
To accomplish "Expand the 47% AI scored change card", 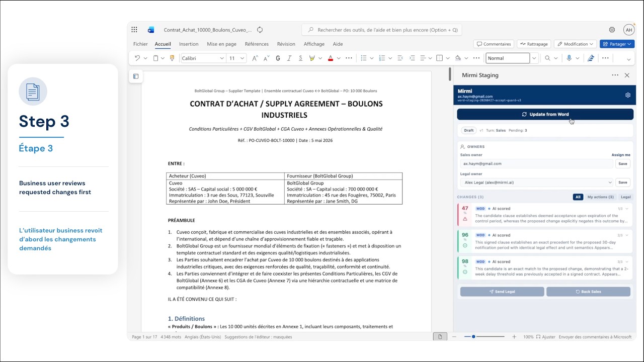I will [x=626, y=208].
